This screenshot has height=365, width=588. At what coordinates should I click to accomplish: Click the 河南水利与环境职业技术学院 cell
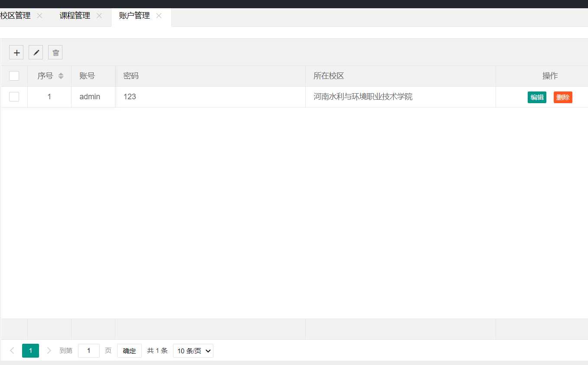pyautogui.click(x=401, y=97)
